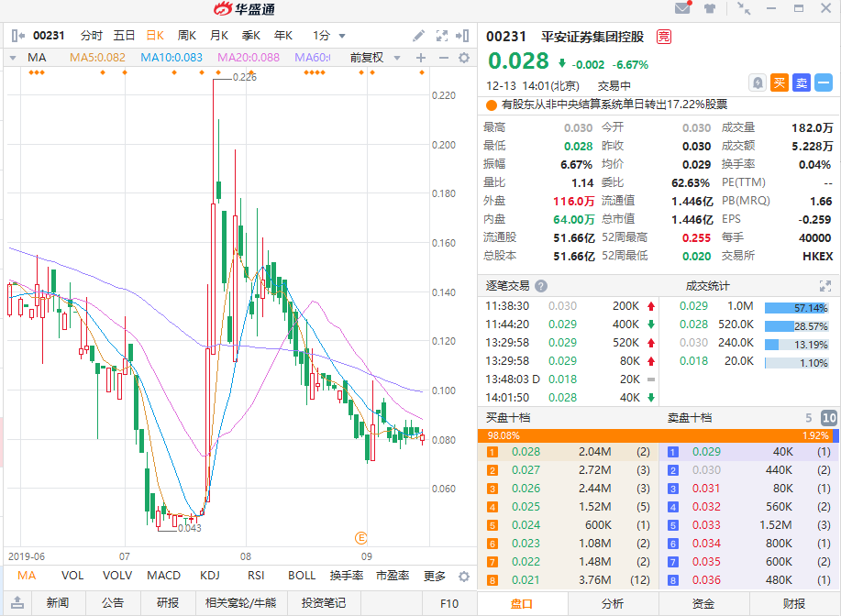The height and width of the screenshot is (616, 841).
Task: Open indicator settings gear beside 更多
Action: coord(463,577)
